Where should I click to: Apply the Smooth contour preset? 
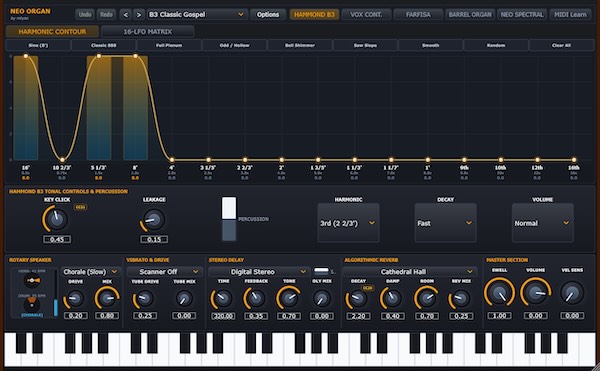coord(430,45)
